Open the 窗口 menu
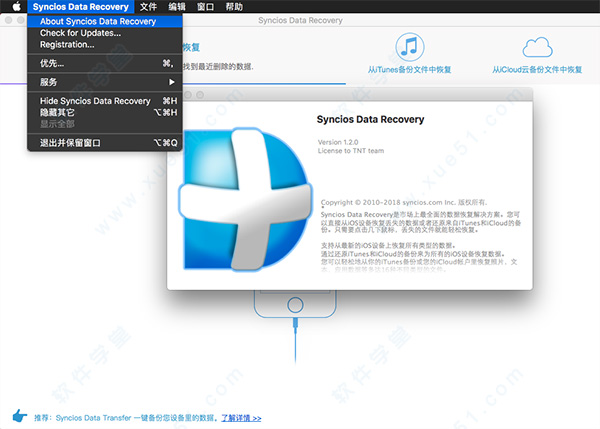The image size is (600, 429). click(x=205, y=7)
